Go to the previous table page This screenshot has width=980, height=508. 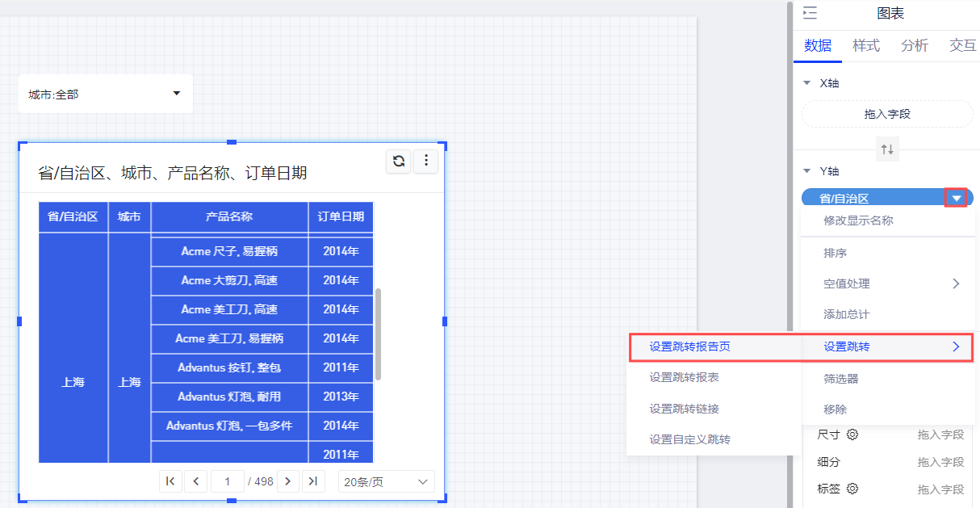[x=195, y=481]
